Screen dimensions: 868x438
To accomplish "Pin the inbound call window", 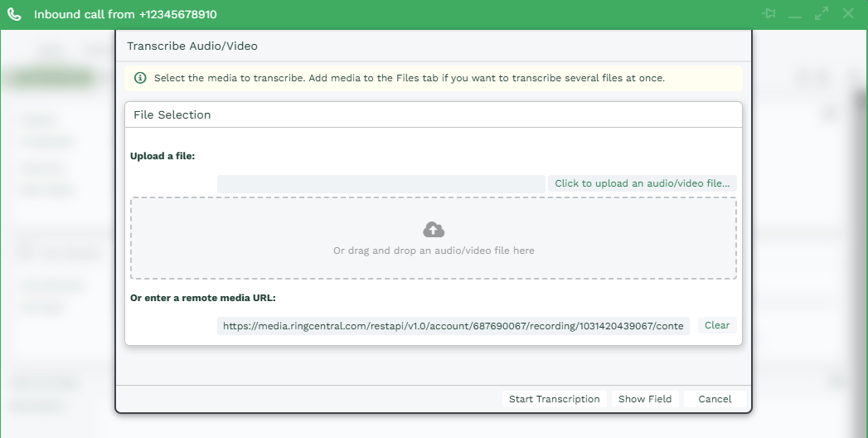I will pyautogui.click(x=769, y=14).
